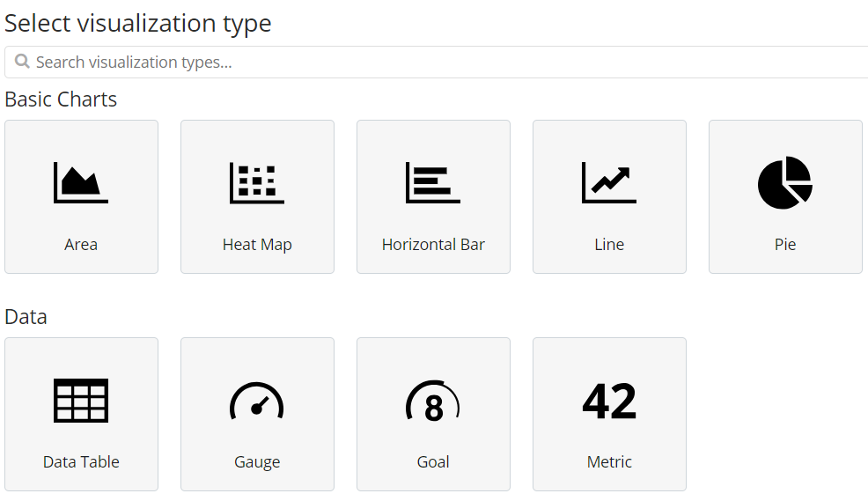Viewport: 868px width, 501px height.
Task: Click the search magnifier icon
Action: (x=22, y=63)
